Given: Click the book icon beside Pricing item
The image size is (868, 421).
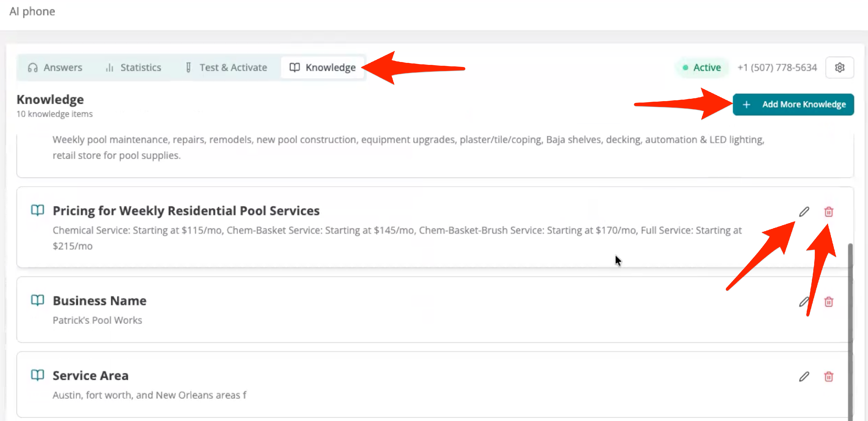Looking at the screenshot, I should (37, 210).
